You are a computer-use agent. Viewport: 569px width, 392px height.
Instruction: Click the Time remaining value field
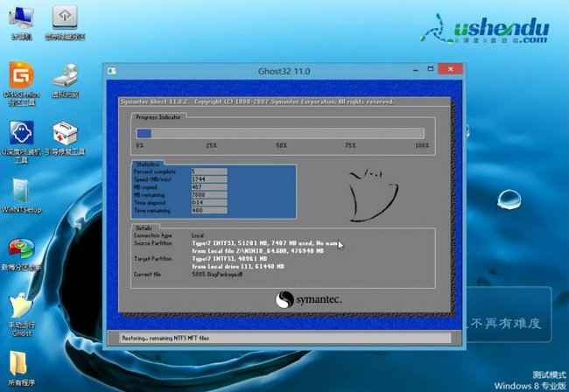(209, 210)
